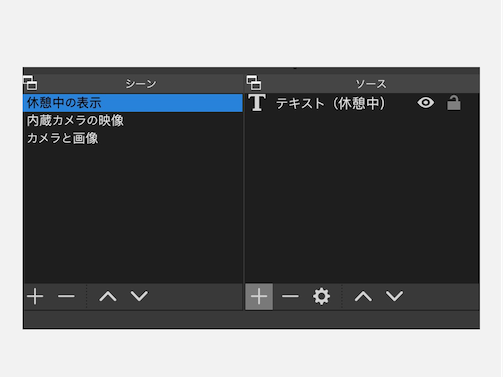Undock the ソース panel with popout icon
503x377 pixels.
(254, 83)
